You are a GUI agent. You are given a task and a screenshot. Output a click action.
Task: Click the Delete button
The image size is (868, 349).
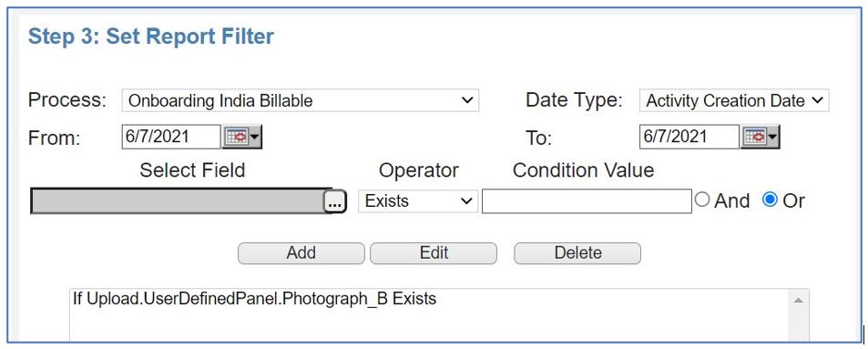click(x=577, y=253)
